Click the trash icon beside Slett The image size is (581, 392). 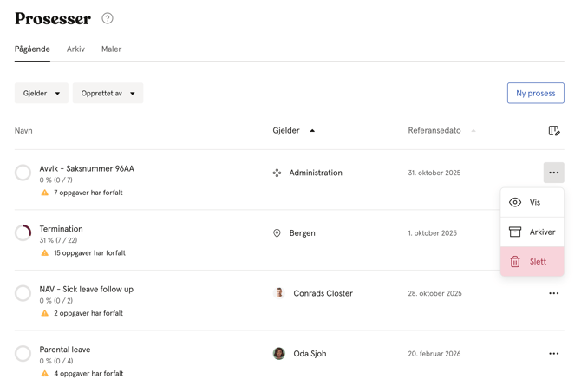[515, 262]
